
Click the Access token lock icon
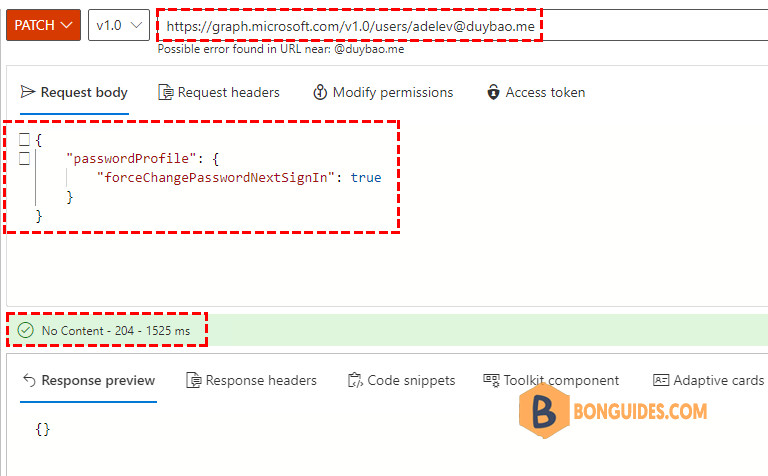tap(493, 92)
